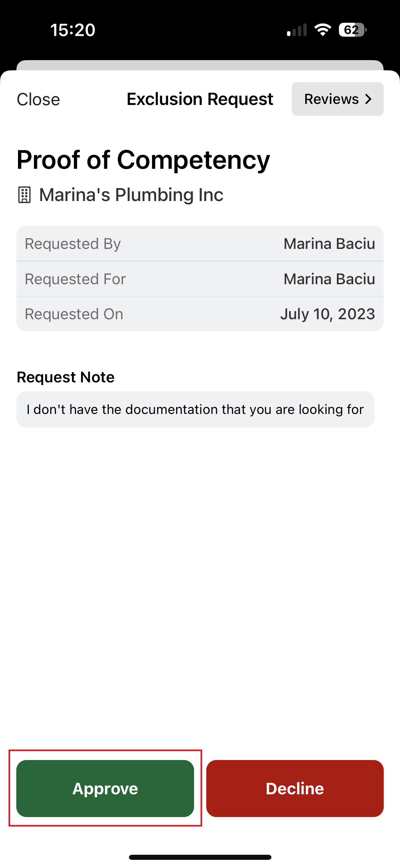
Task: Tap the Exclusion Request title
Action: (x=200, y=99)
